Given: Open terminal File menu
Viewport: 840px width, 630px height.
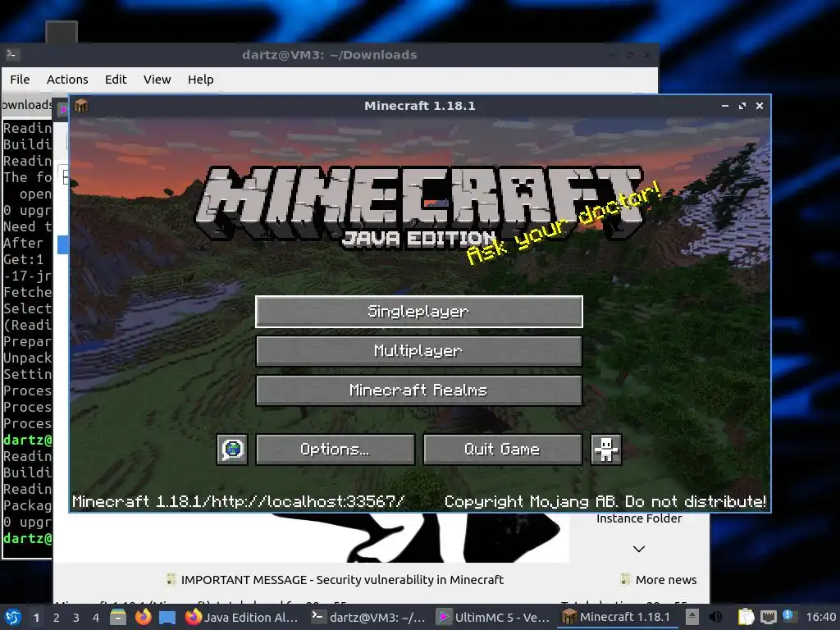Looking at the screenshot, I should click(x=20, y=80).
